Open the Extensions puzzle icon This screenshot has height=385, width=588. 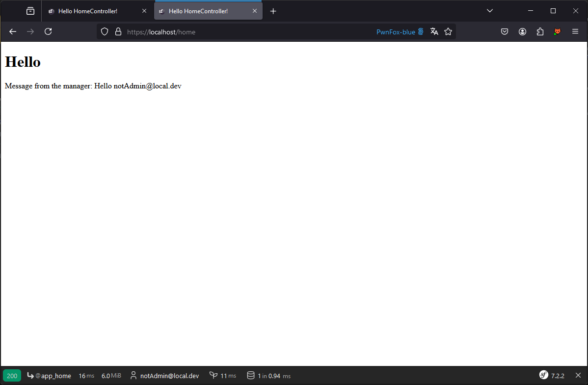(x=540, y=31)
